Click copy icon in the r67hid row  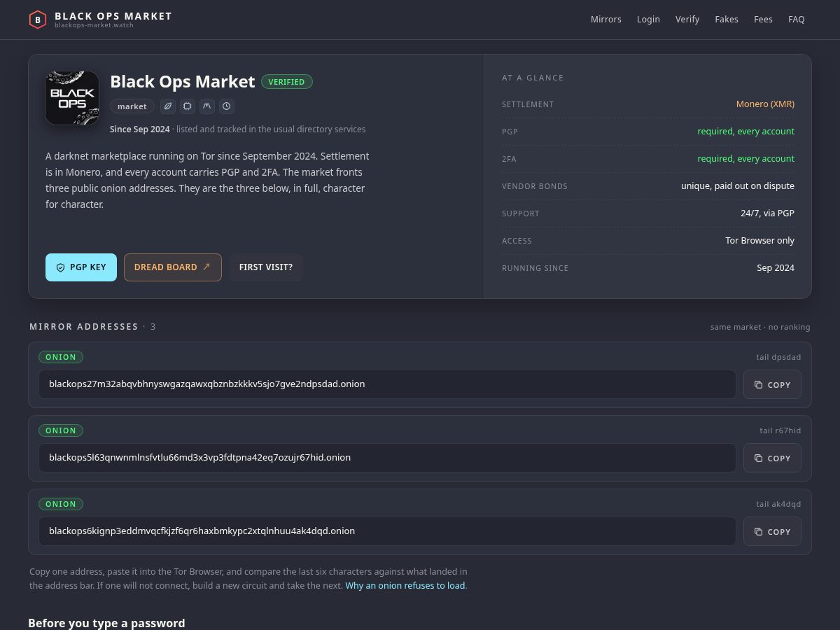coord(759,458)
